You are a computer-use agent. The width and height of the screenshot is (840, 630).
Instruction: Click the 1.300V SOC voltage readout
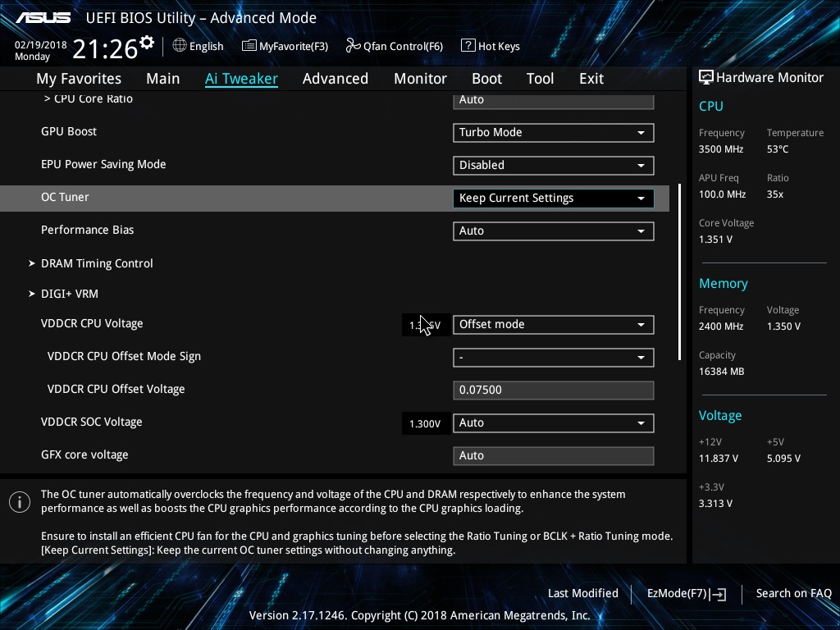pos(425,424)
